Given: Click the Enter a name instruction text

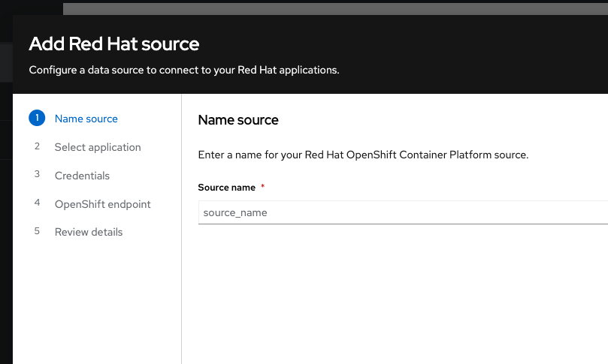Looking at the screenshot, I should [x=363, y=155].
